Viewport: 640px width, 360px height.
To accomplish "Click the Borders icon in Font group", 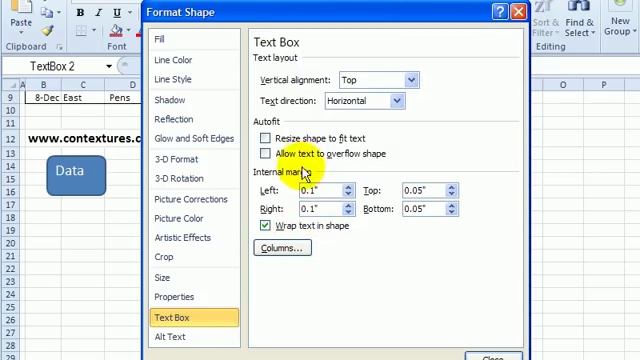I will coord(81,31).
